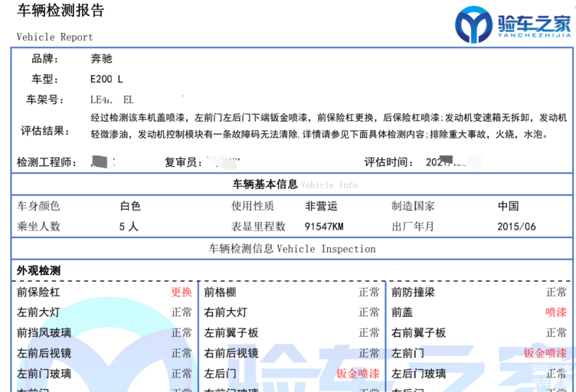Click the 左后门玻璃 item
Image resolution: width=576 pixels, height=392 pixels.
[419, 374]
